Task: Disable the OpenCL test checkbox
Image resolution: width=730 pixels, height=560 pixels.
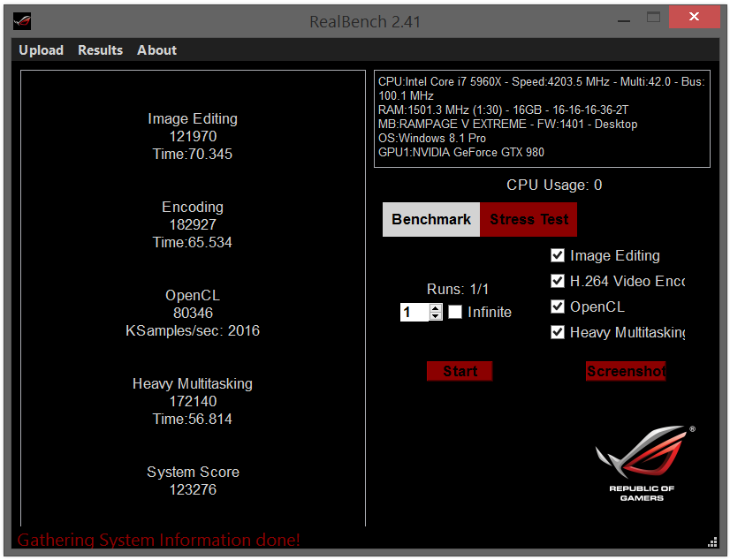Action: (x=558, y=306)
